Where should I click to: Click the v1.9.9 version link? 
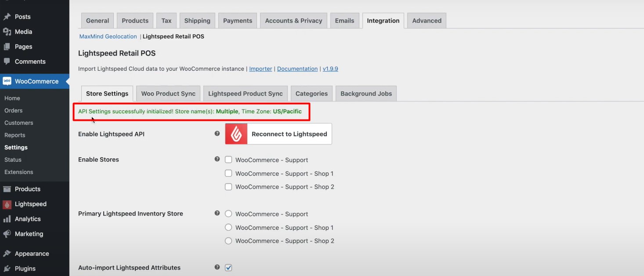point(330,69)
